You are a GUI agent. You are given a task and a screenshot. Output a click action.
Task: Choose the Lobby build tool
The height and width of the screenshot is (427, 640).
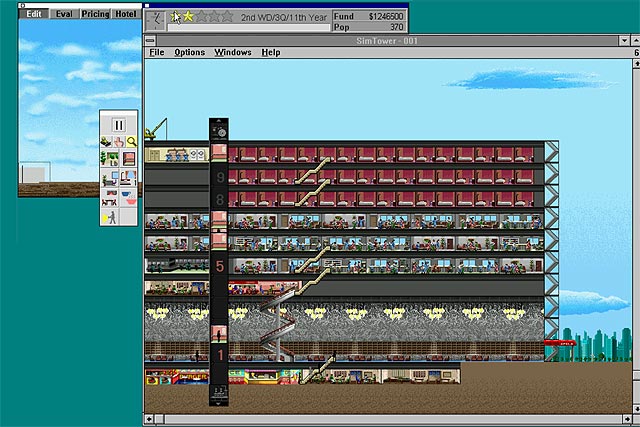[109, 158]
